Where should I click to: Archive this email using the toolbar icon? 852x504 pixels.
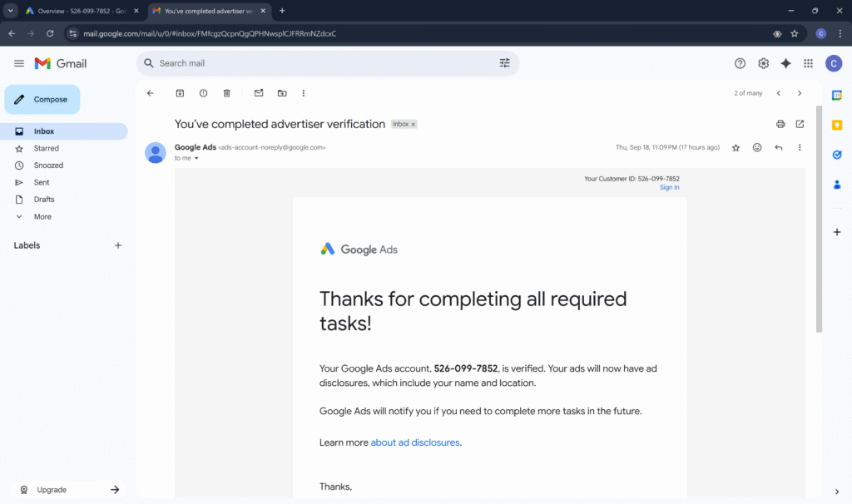(180, 93)
